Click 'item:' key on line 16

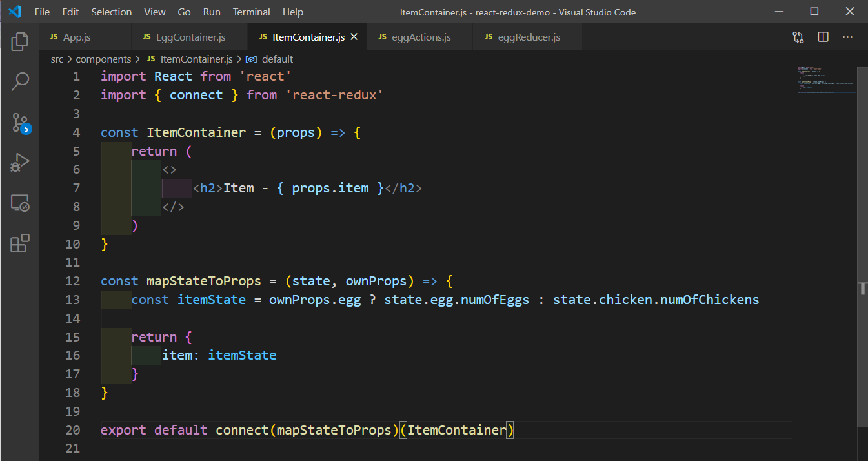tap(181, 355)
